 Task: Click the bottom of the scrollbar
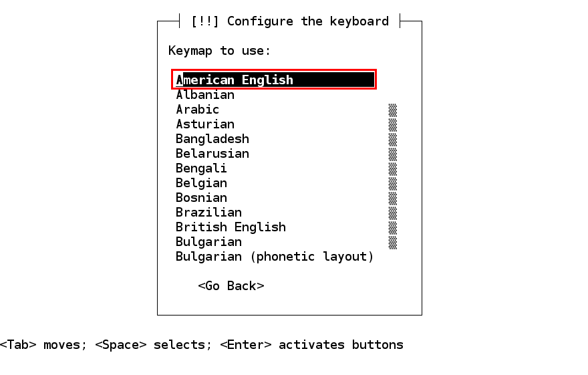coord(393,242)
